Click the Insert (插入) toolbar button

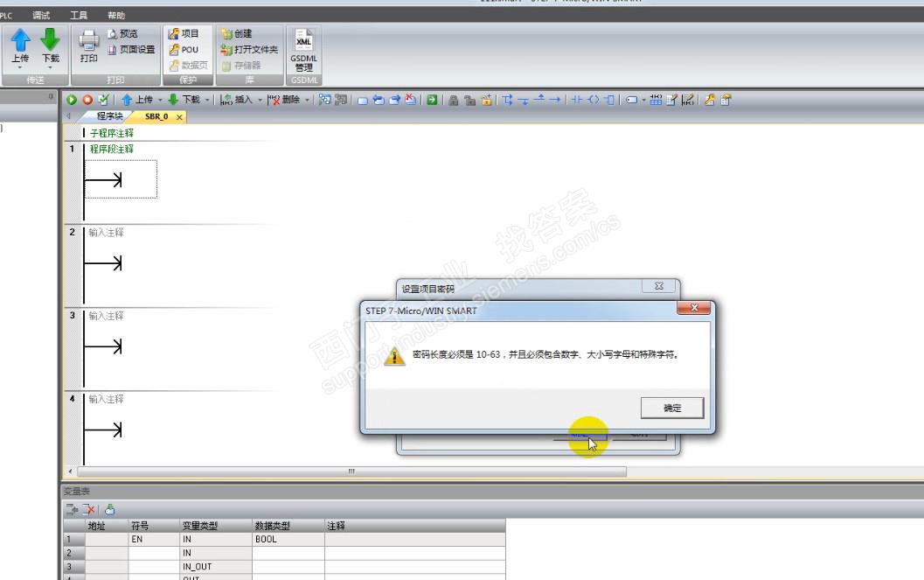click(x=236, y=100)
